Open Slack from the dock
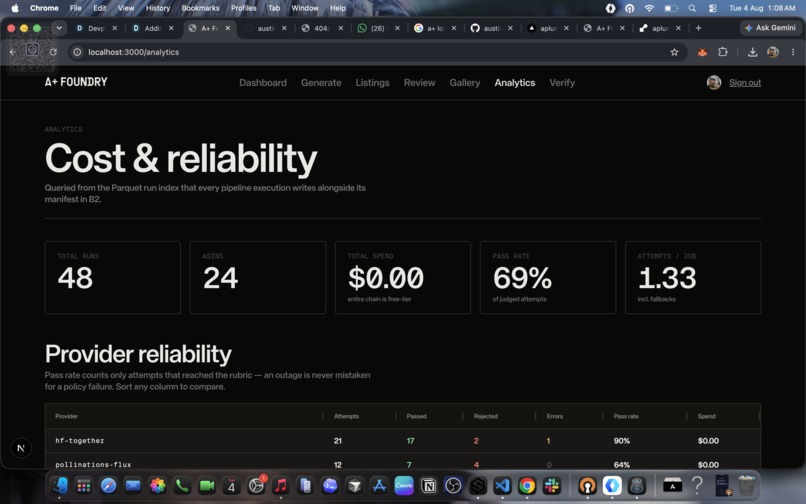The height and width of the screenshot is (504, 806). [552, 485]
